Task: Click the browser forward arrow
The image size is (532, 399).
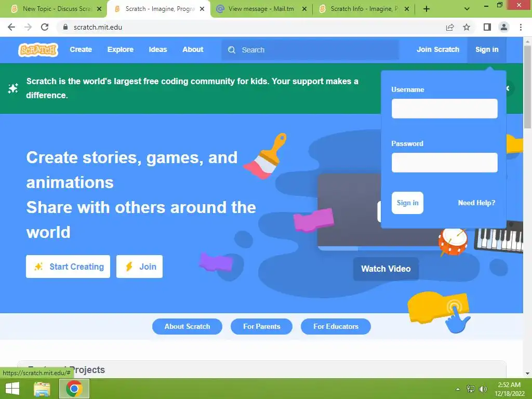Action: pos(28,27)
